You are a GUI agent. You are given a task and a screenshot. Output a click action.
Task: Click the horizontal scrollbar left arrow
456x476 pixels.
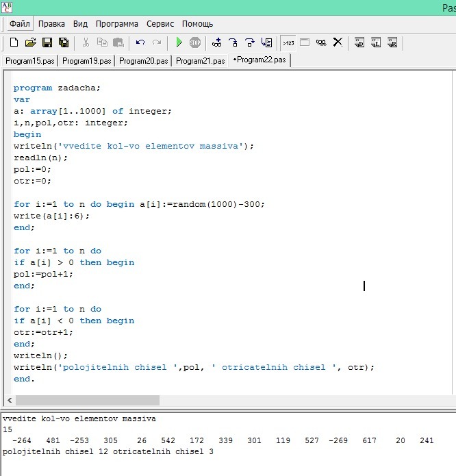click(x=10, y=401)
